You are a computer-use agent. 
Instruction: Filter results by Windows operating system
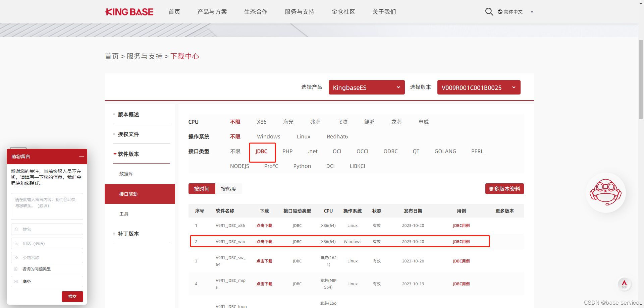click(268, 136)
